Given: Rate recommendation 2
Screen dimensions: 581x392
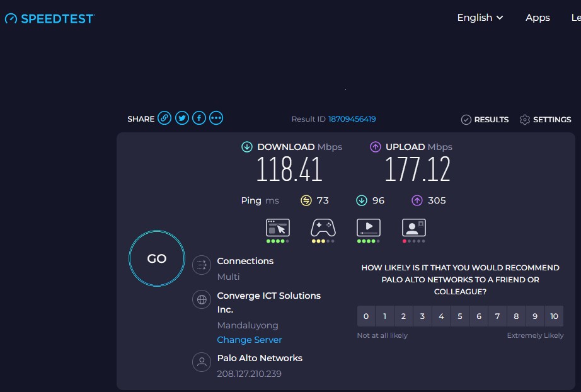Looking at the screenshot, I should click(x=403, y=316).
